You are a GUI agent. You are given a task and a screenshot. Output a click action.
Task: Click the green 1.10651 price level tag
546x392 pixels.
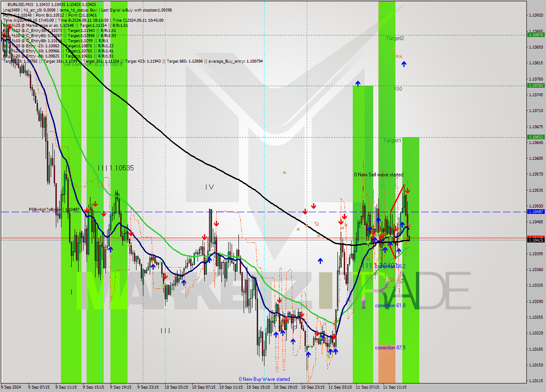(536, 137)
